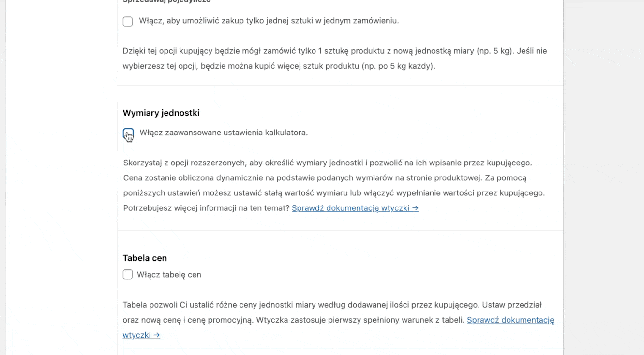Tick the advanced calculator settings checkbox

(x=128, y=133)
